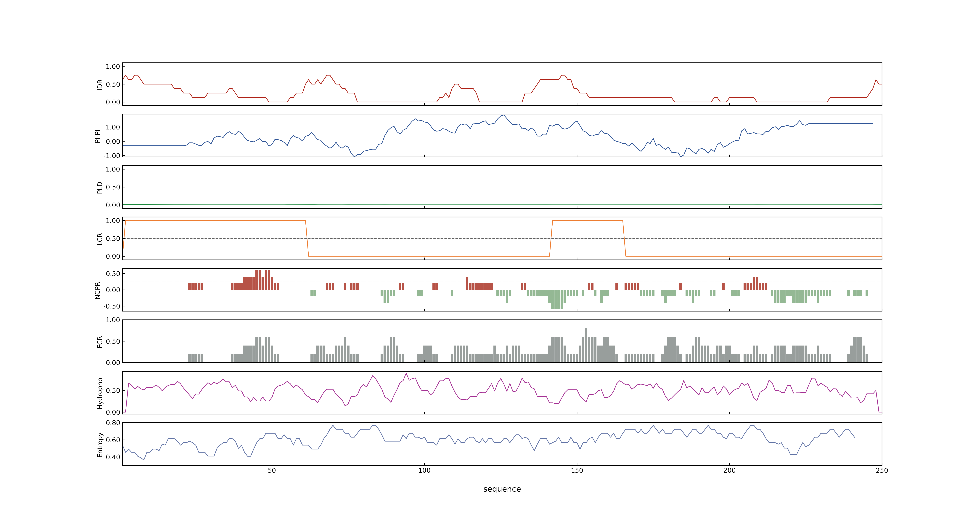
Task: Click the 0.60 tick on Entropy axis
Action: coord(113,440)
